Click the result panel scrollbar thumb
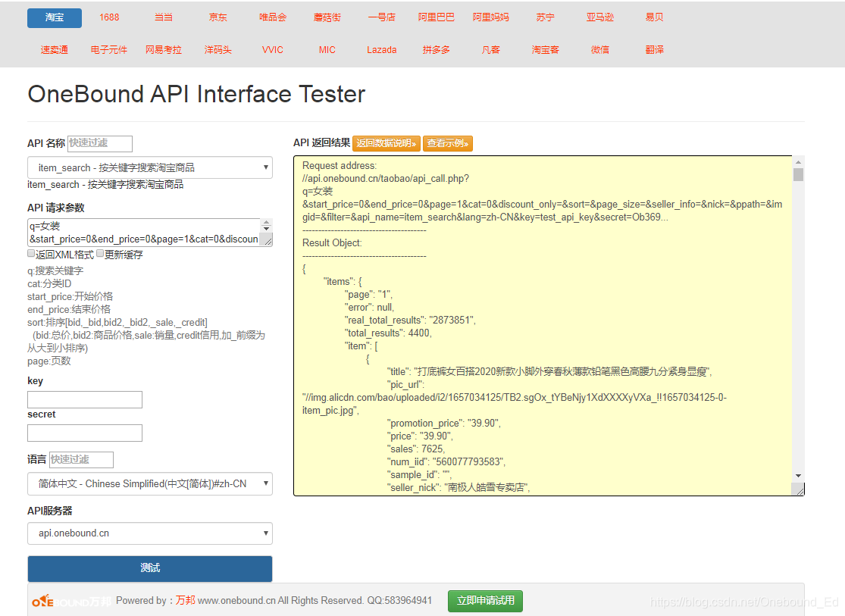Viewport: 845px width, 616px height. (x=798, y=174)
